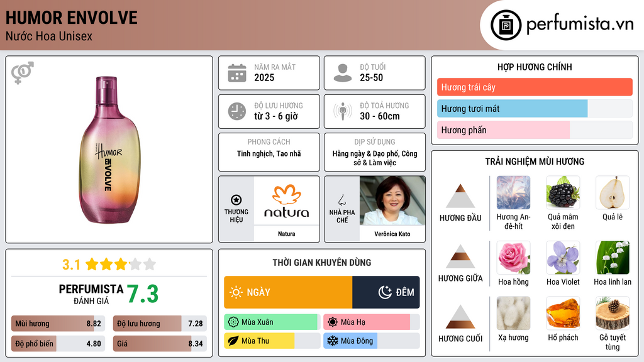
Task: Click the leaf icon for Mùa Thu
Action: point(233,341)
